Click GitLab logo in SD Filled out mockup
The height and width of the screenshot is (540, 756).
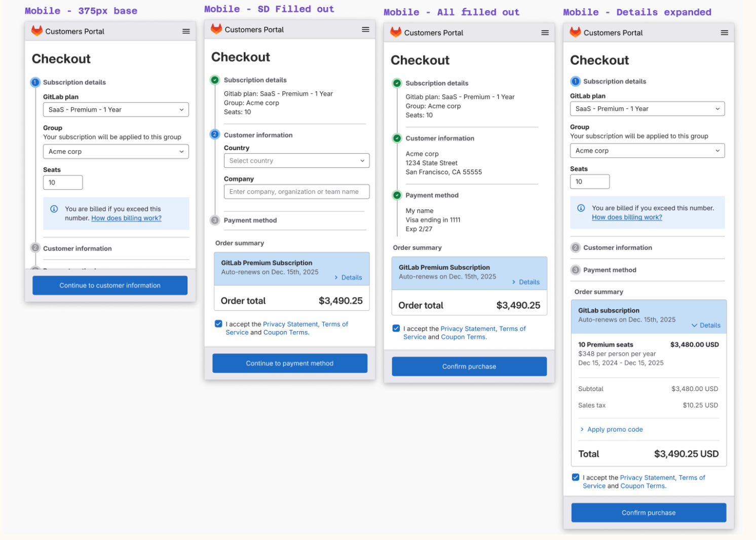[216, 29]
